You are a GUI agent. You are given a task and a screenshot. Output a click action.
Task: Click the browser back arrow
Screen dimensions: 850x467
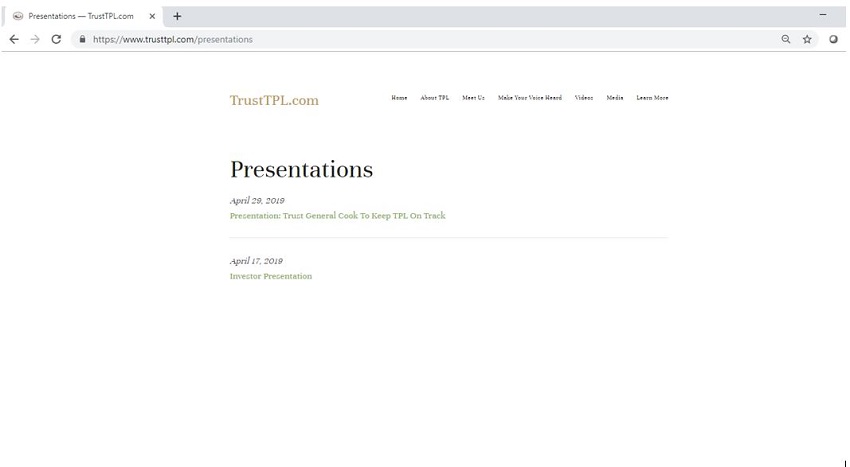click(x=14, y=39)
